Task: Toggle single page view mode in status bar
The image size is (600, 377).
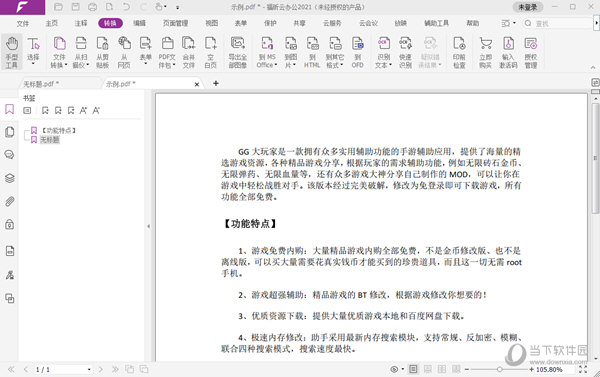Action: [x=413, y=369]
